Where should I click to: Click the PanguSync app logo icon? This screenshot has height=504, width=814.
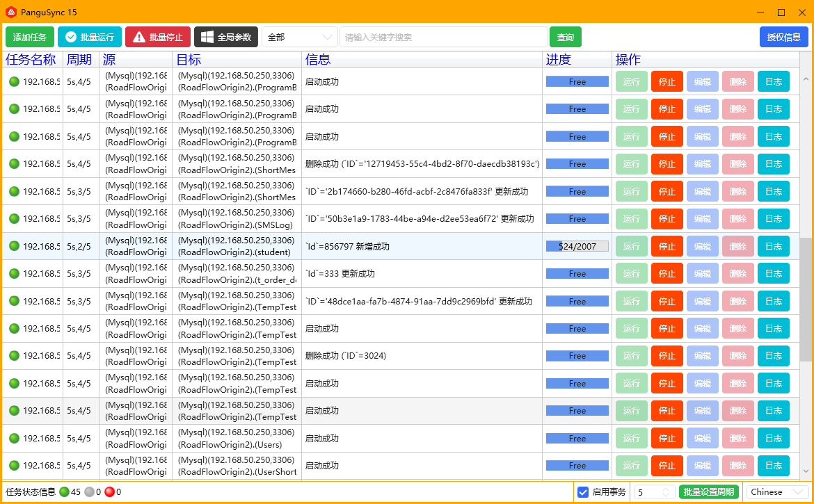[x=11, y=12]
